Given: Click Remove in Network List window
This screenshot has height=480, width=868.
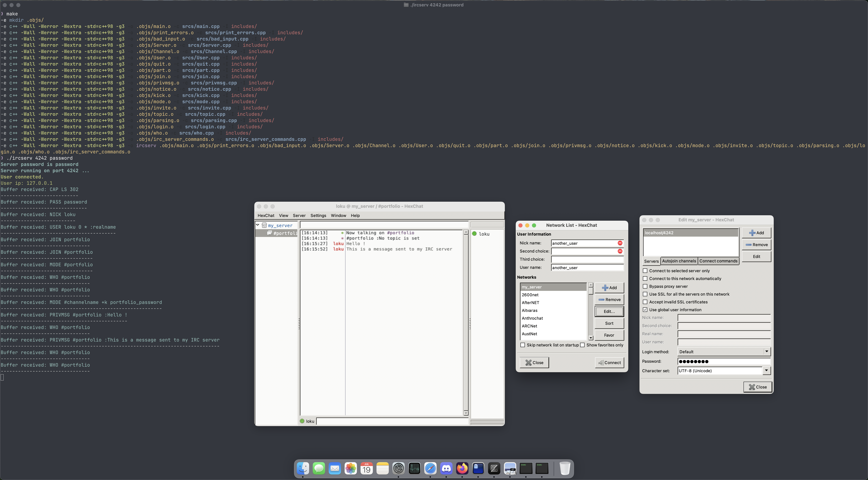Looking at the screenshot, I should [609, 299].
